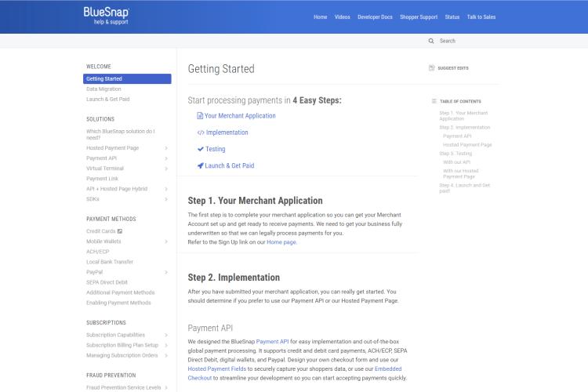Click the rocket icon beside Launch & Get Paid
This screenshot has width=588, height=392.
click(x=200, y=165)
